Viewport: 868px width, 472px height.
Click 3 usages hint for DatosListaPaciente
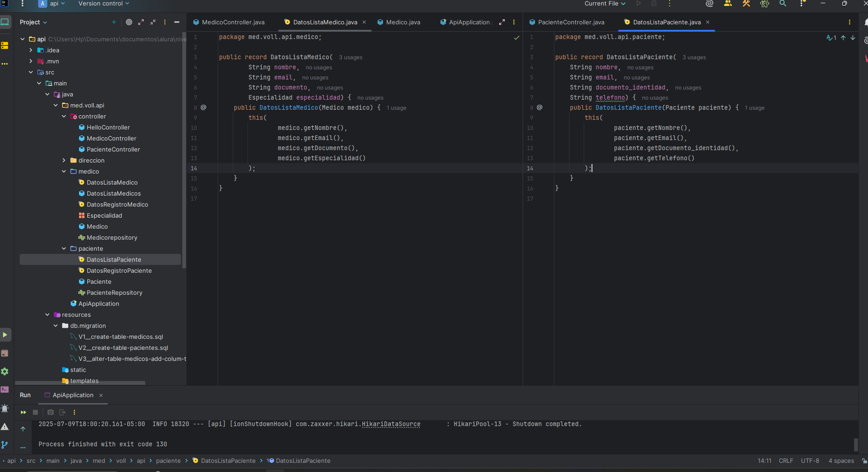tap(694, 57)
